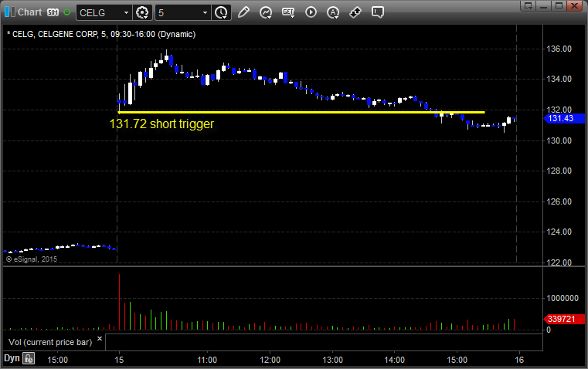This screenshot has height=369, width=588.
Task: Click the 128.00 price axis label
Action: pyautogui.click(x=559, y=171)
